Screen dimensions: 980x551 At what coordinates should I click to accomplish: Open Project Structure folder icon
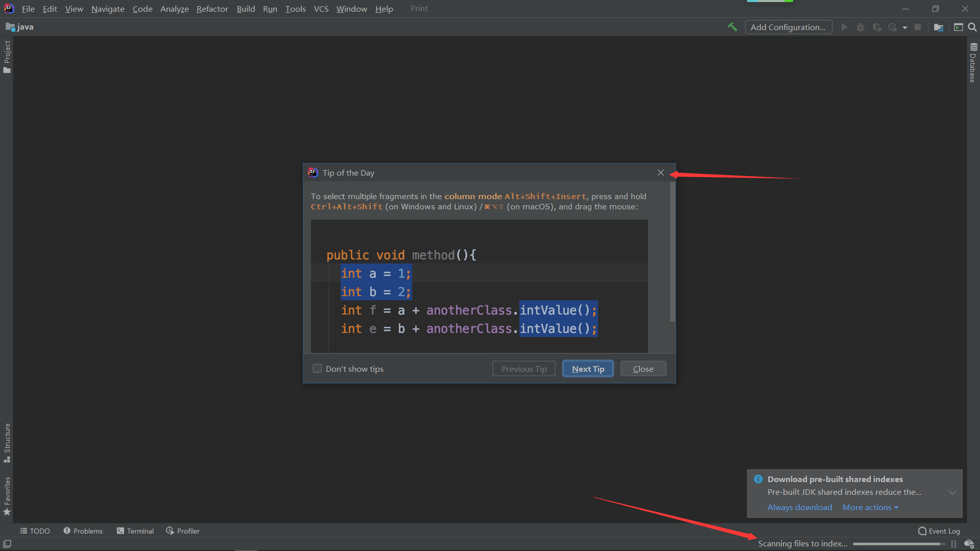pyautogui.click(x=939, y=27)
